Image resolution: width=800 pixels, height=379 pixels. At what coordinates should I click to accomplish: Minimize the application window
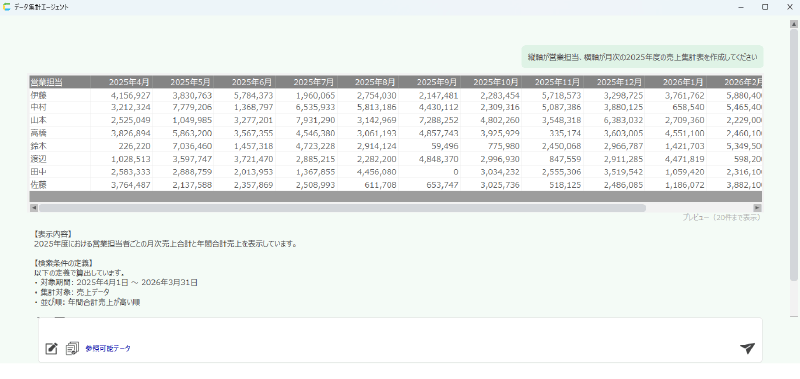[x=741, y=7]
